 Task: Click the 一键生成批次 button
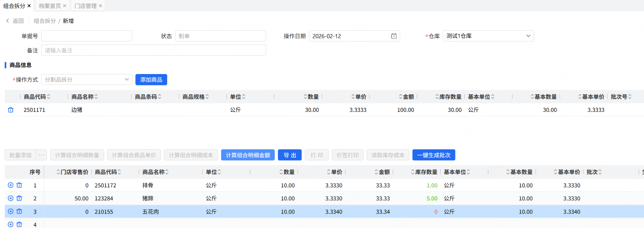tap(434, 155)
